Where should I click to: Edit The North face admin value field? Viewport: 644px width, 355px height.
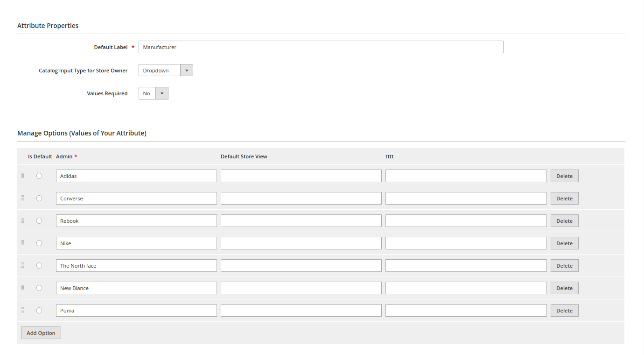[x=136, y=266]
